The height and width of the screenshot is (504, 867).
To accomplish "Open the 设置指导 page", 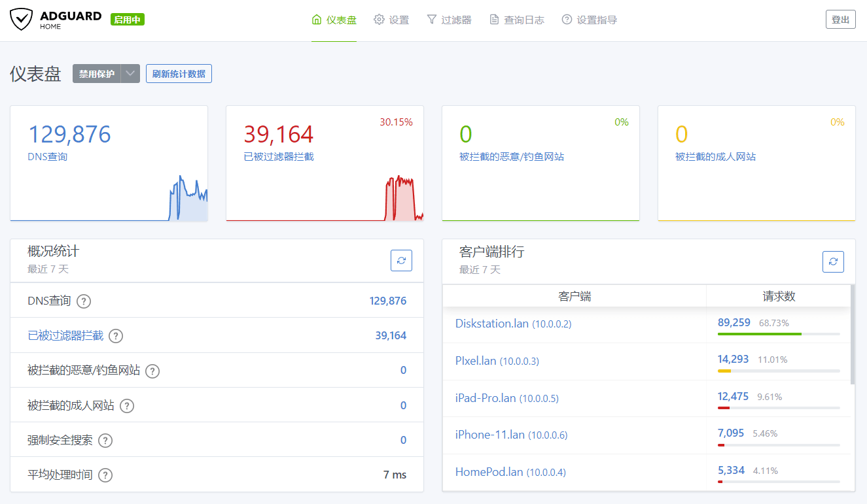I will tap(590, 20).
